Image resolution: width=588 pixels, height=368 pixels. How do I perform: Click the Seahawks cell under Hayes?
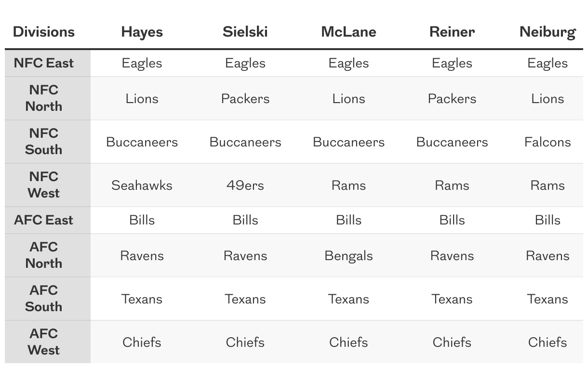tap(142, 185)
